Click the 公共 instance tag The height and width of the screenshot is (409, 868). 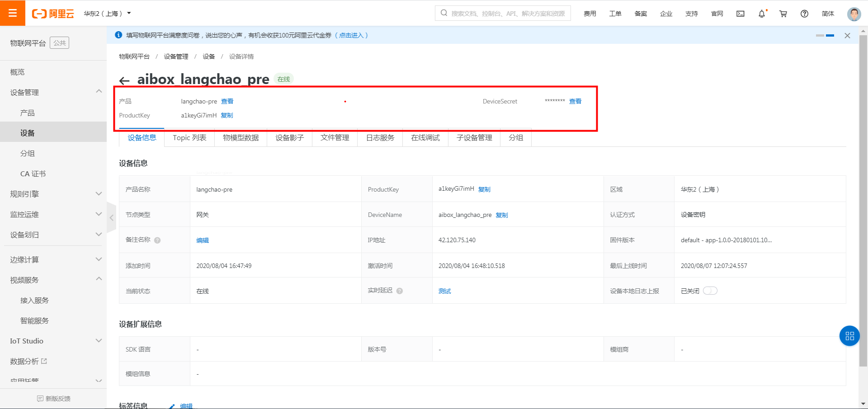coord(59,43)
